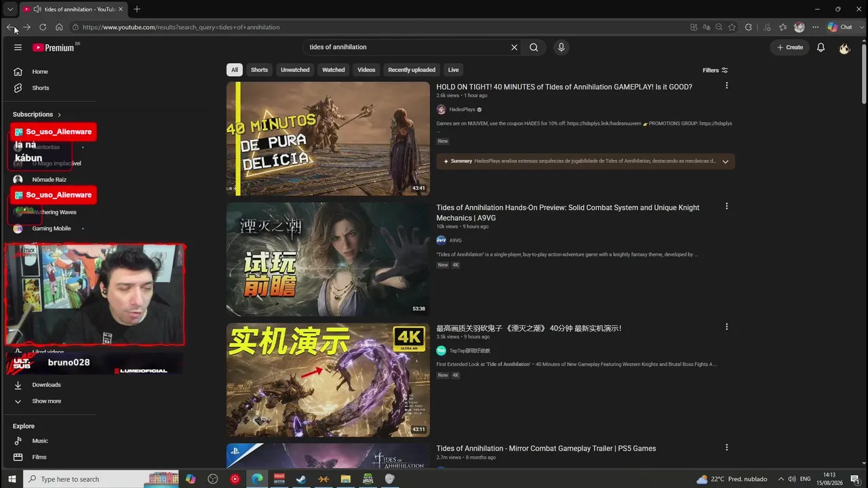Select the Live filter chip
The height and width of the screenshot is (488, 868).
click(x=454, y=70)
